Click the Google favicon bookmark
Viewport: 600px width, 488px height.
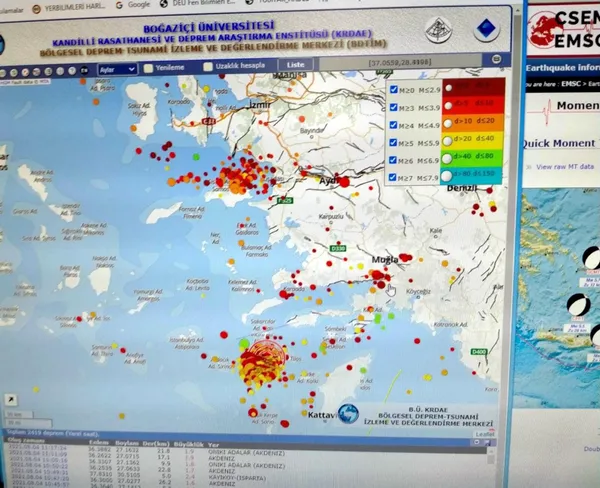click(119, 6)
